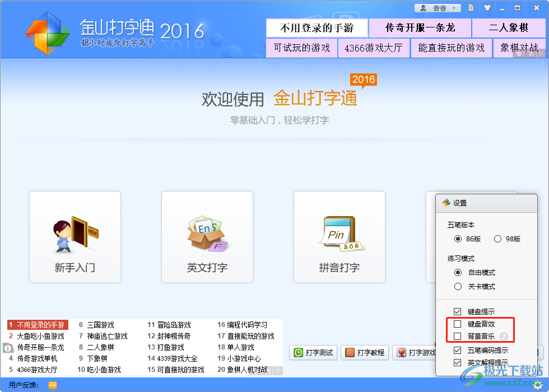
Task: Maximize the 金山打字通 window
Action: tap(517, 8)
